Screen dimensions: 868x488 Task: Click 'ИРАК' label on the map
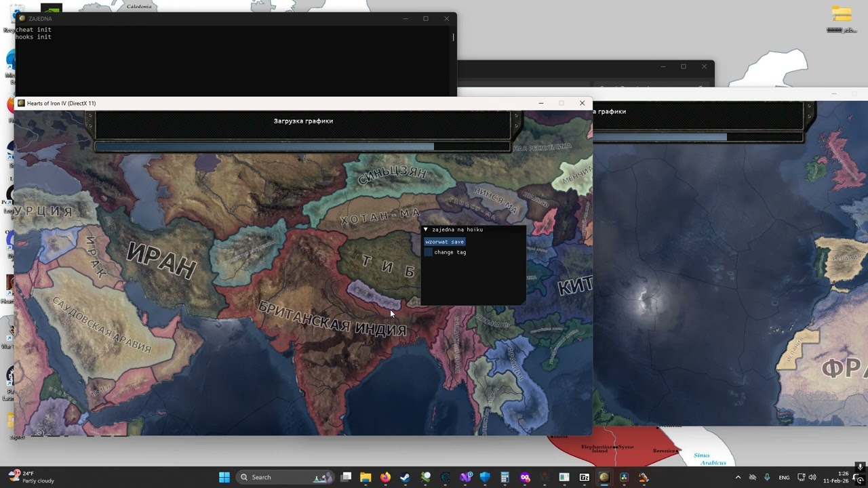click(96, 256)
